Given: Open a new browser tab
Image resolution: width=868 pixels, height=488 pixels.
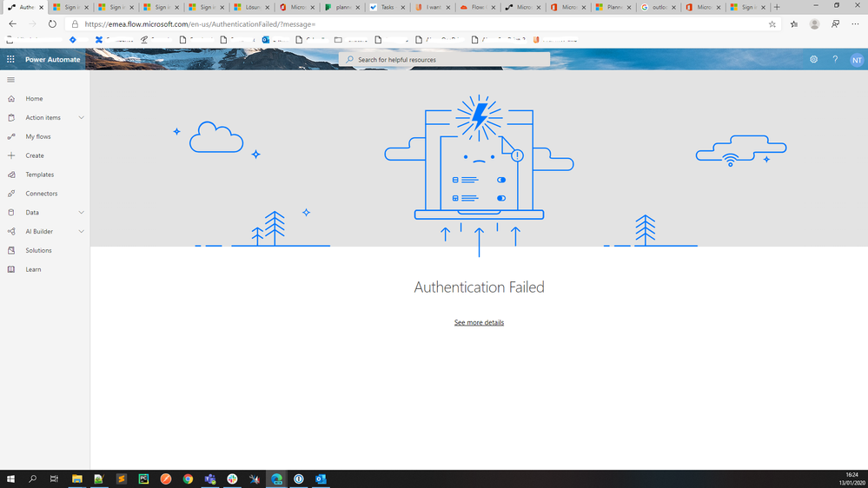Looking at the screenshot, I should [777, 7].
